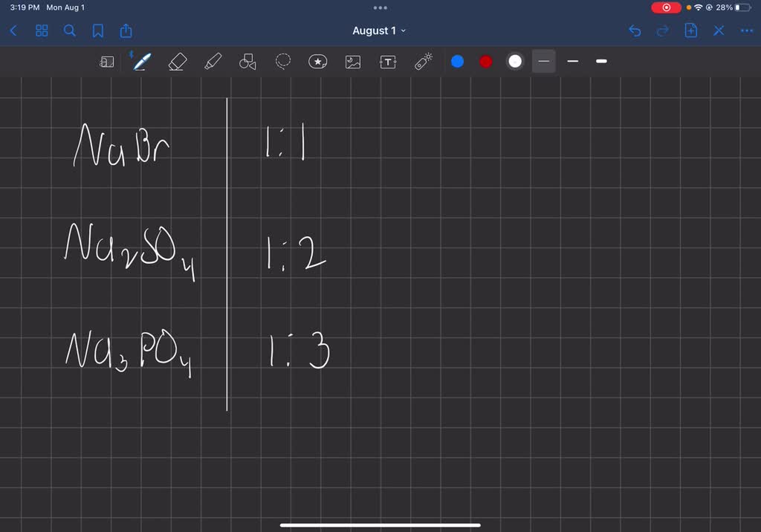Select the Highlighter tool

pos(213,62)
